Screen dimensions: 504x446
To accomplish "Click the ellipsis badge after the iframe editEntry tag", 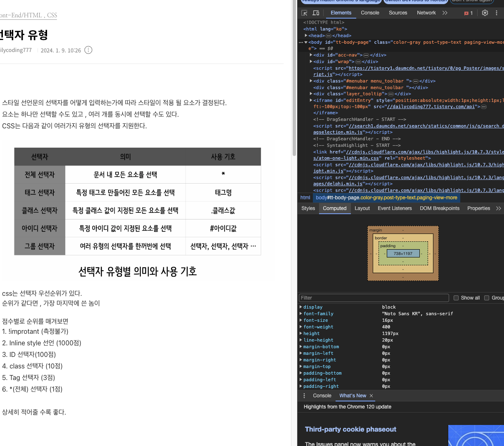I will 483,107.
